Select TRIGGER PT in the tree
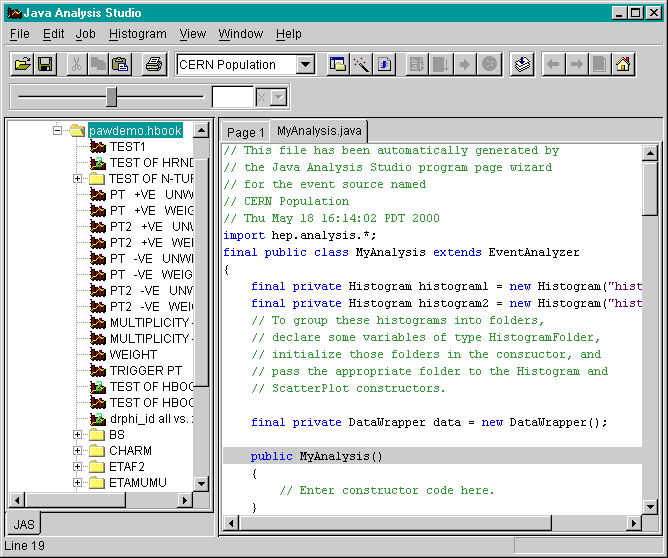Image resolution: width=668 pixels, height=558 pixels. coord(143,371)
